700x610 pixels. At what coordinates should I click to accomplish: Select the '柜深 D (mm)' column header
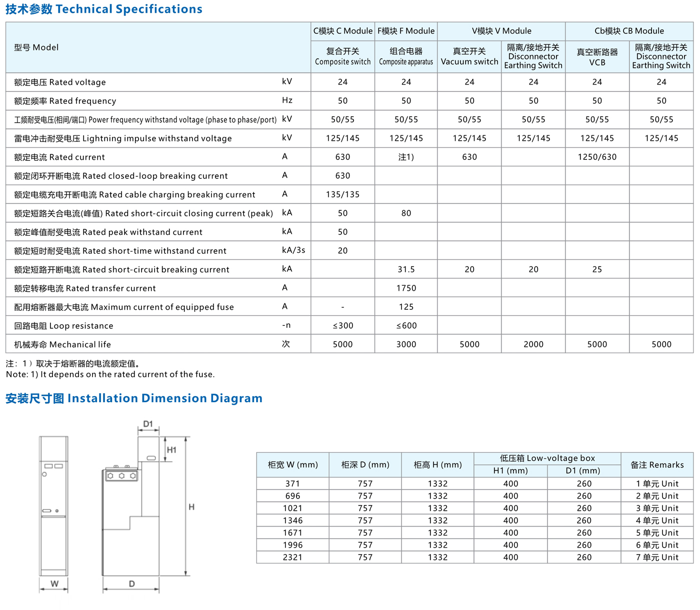(x=365, y=465)
